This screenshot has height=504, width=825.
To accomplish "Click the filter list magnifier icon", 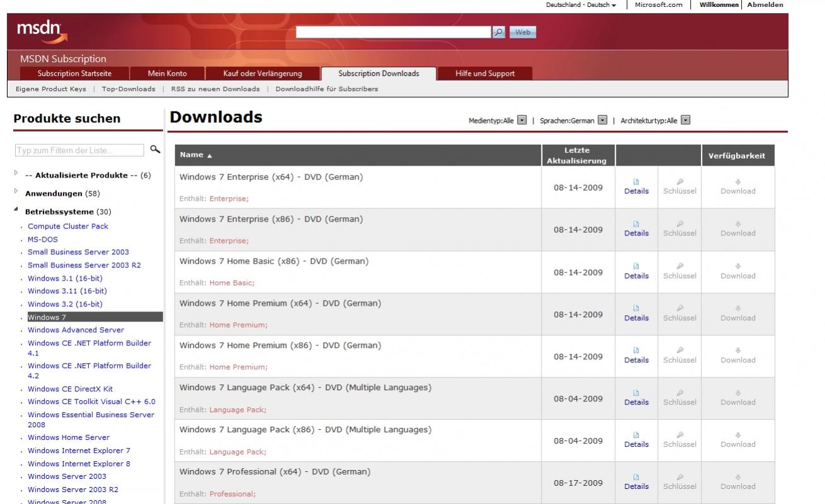I will tap(155, 149).
